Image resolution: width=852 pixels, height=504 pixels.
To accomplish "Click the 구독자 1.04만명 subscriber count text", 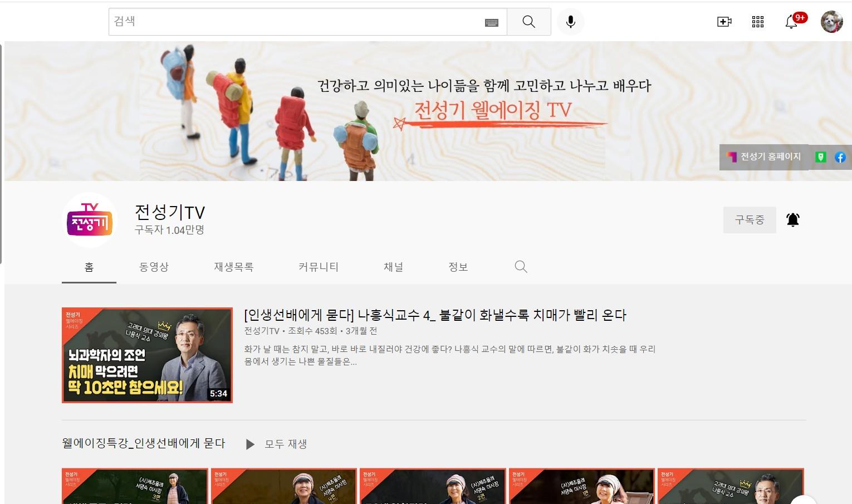I will (x=169, y=230).
